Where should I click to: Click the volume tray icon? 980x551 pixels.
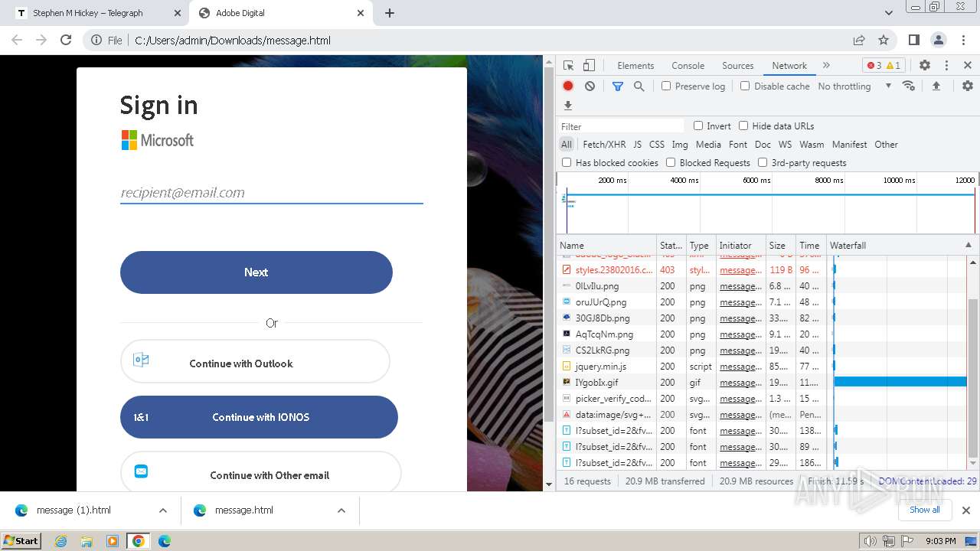(870, 541)
